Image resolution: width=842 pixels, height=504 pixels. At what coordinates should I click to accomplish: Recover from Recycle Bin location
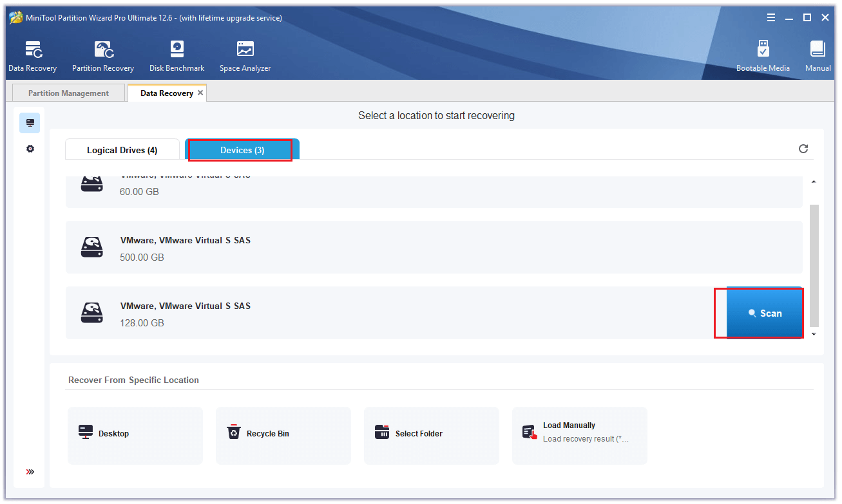coord(283,436)
